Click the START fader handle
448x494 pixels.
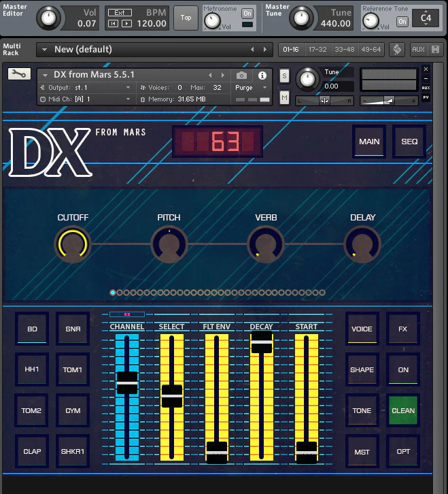(x=307, y=452)
